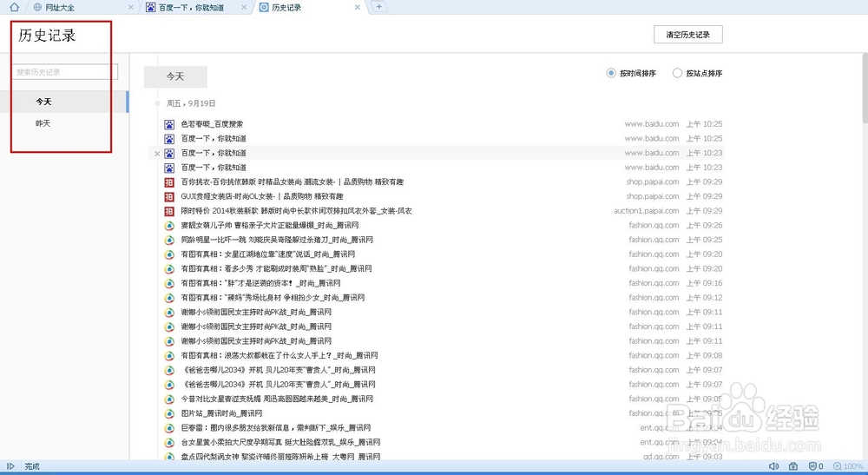Click the paipai icon beside GUJI贵姬女装店 entry
Screen dimensions: 868x475
point(169,196)
